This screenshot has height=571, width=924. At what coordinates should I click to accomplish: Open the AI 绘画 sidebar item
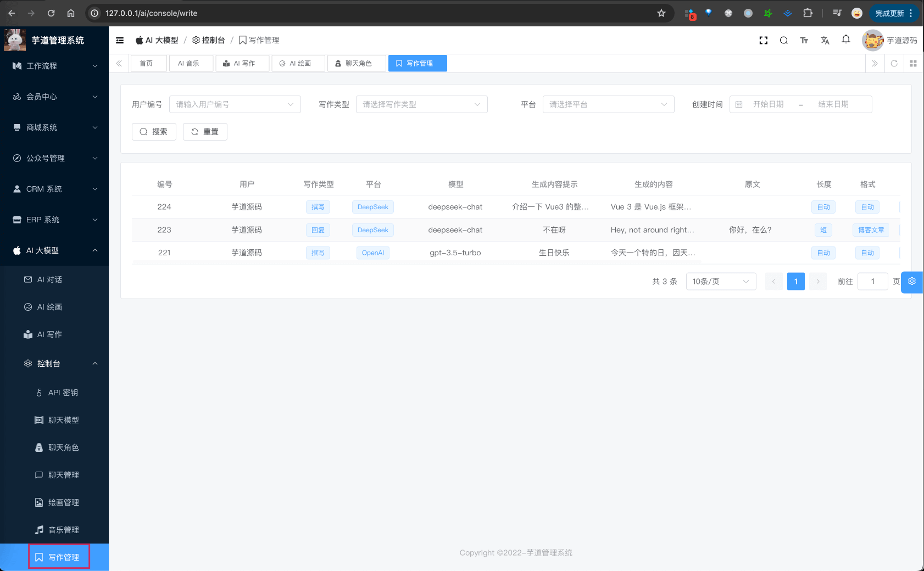[49, 307]
